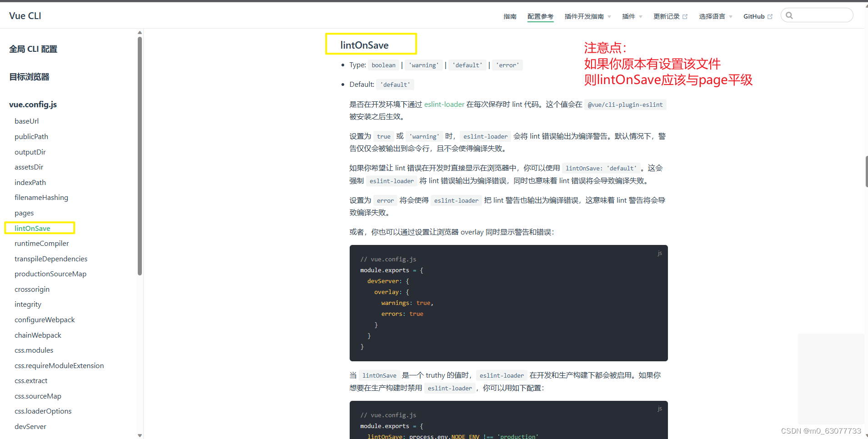868x439 pixels.
Task: Go to devServer in the sidebar
Action: point(30,427)
